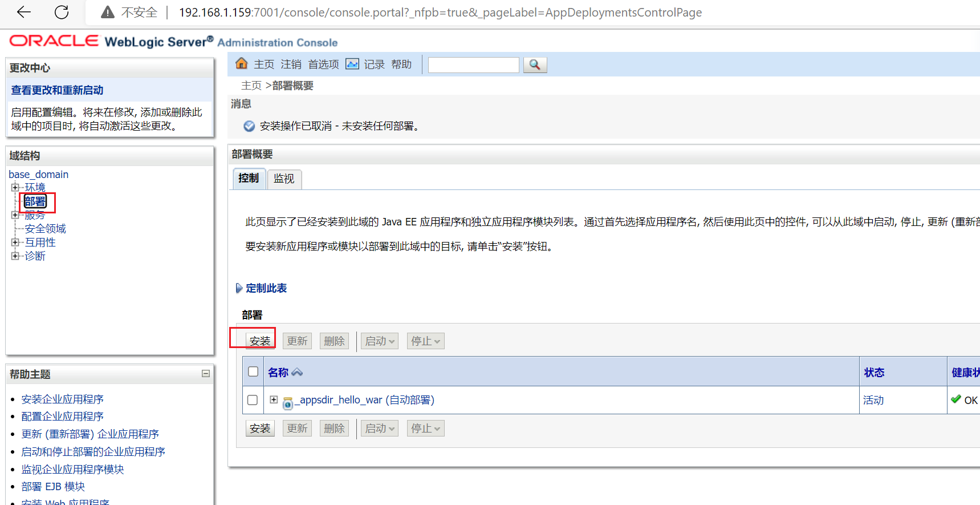Click the upper 更新 button
The width and height of the screenshot is (980, 505).
[297, 341]
